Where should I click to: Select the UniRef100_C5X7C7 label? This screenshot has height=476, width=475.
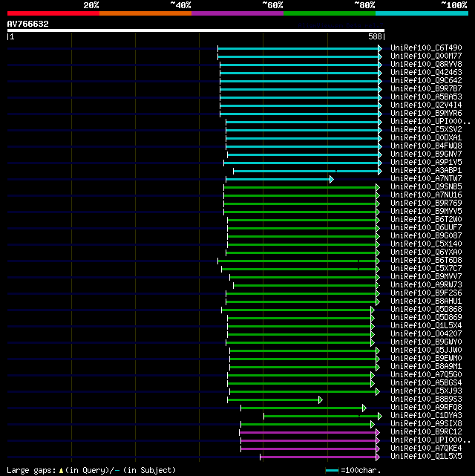pos(426,269)
